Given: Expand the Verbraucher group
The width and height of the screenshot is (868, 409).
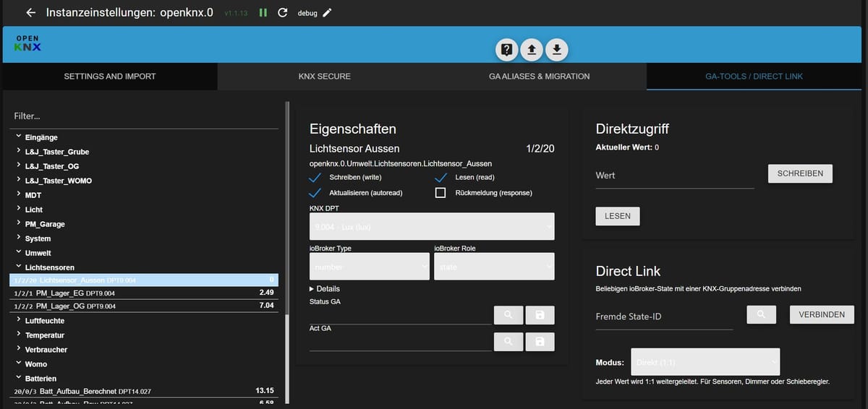Looking at the screenshot, I should [19, 349].
